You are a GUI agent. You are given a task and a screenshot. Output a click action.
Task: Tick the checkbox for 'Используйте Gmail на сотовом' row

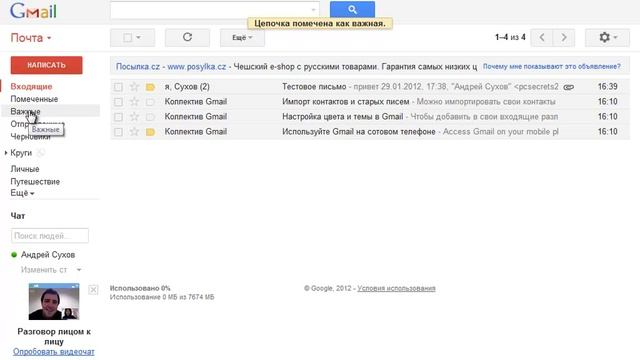118,132
